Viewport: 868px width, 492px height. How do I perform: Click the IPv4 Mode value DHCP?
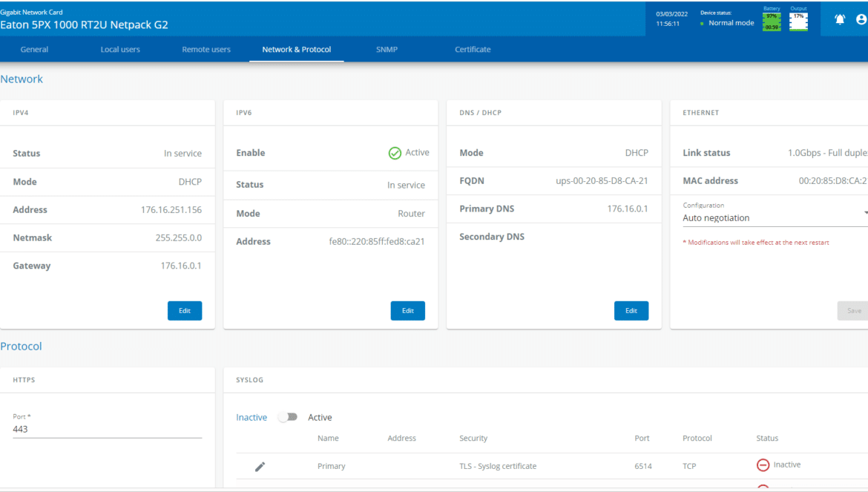pyautogui.click(x=190, y=182)
